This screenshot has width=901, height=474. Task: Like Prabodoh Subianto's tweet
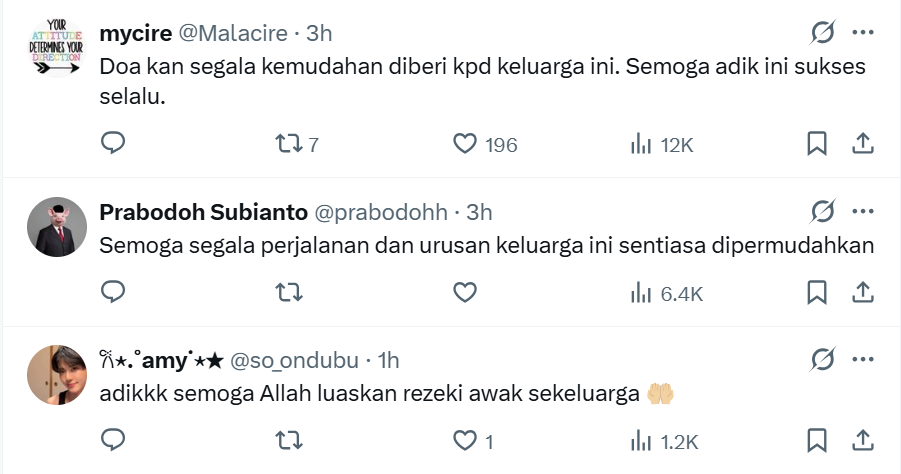coord(465,292)
